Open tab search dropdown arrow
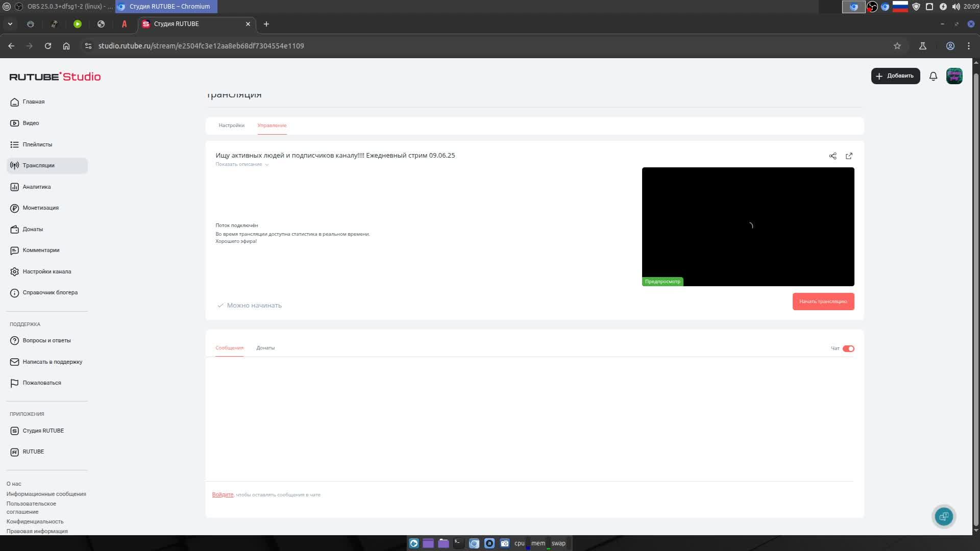This screenshot has height=551, width=980. point(10,24)
